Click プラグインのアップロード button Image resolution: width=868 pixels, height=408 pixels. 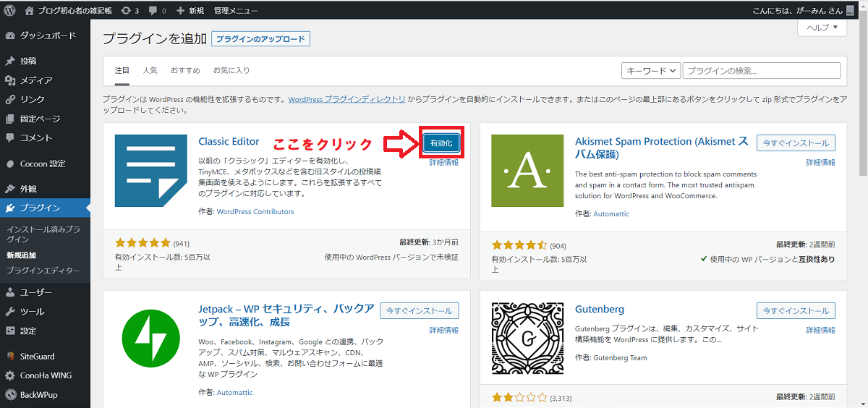[260, 38]
